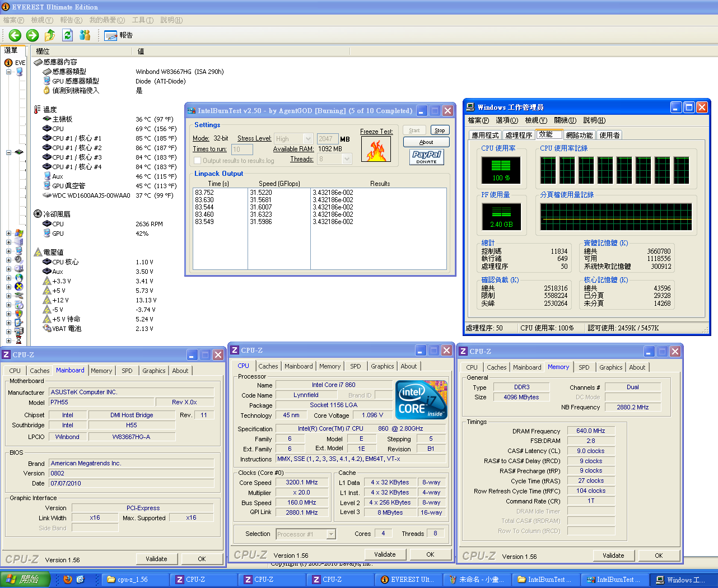Go back with the green left arrow
This screenshot has height=588, width=718.
pos(15,35)
